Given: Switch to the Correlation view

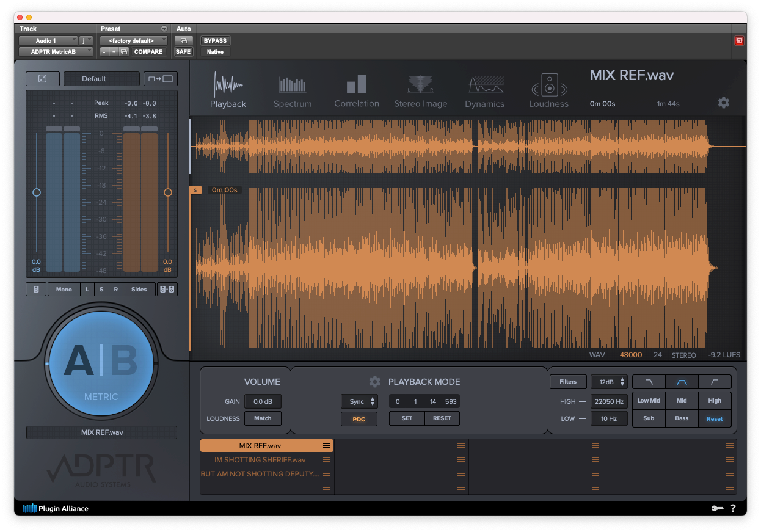Looking at the screenshot, I should 357,92.
